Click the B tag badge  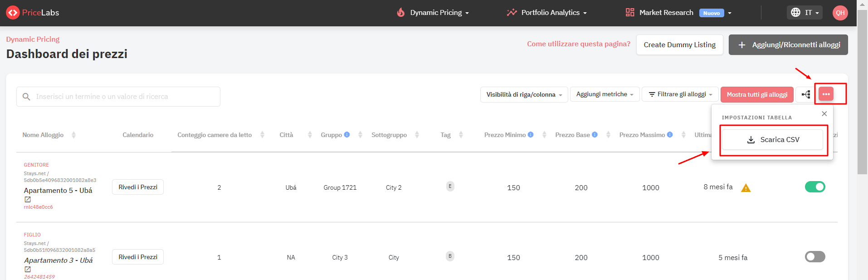point(450,256)
